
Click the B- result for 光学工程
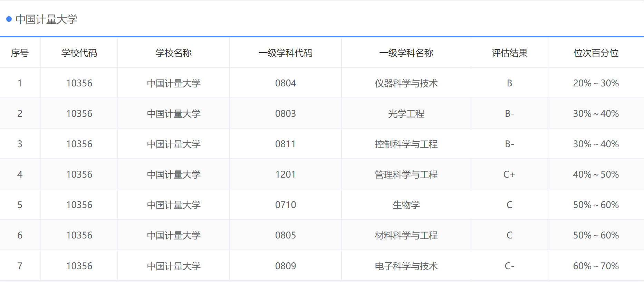point(509,114)
